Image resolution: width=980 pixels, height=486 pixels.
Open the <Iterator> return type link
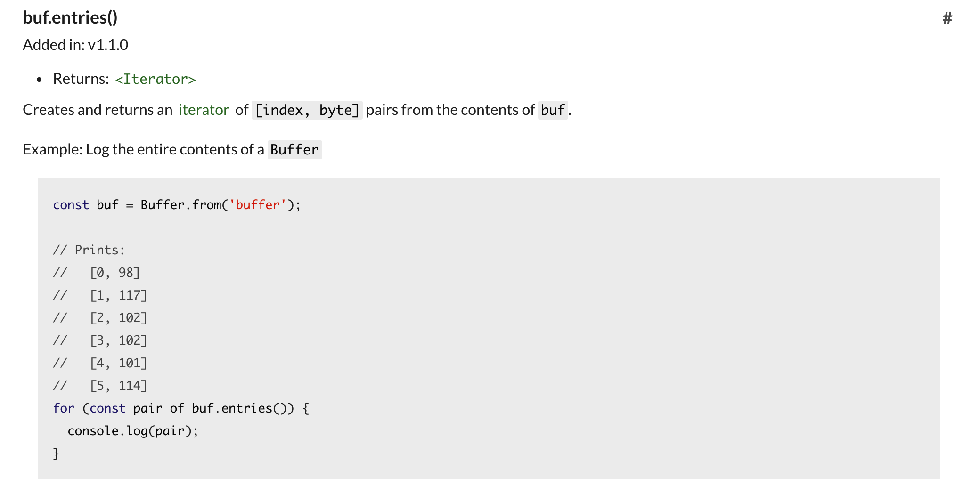(155, 79)
